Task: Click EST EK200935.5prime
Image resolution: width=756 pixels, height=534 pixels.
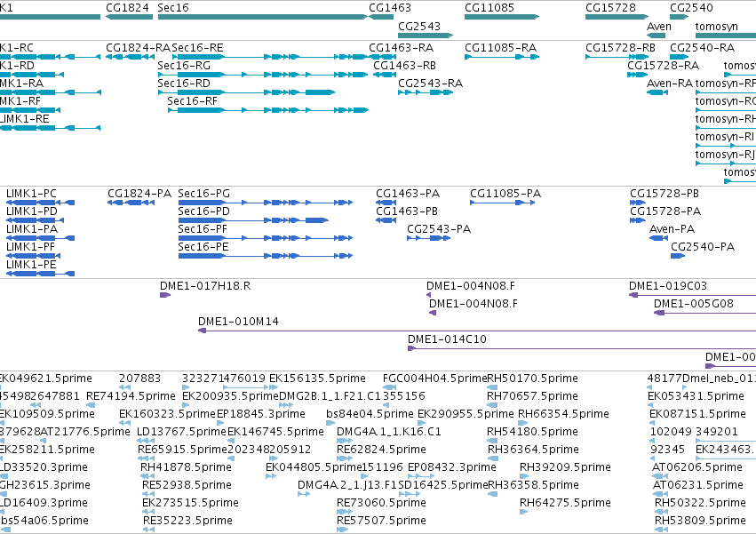Action: pos(230,396)
